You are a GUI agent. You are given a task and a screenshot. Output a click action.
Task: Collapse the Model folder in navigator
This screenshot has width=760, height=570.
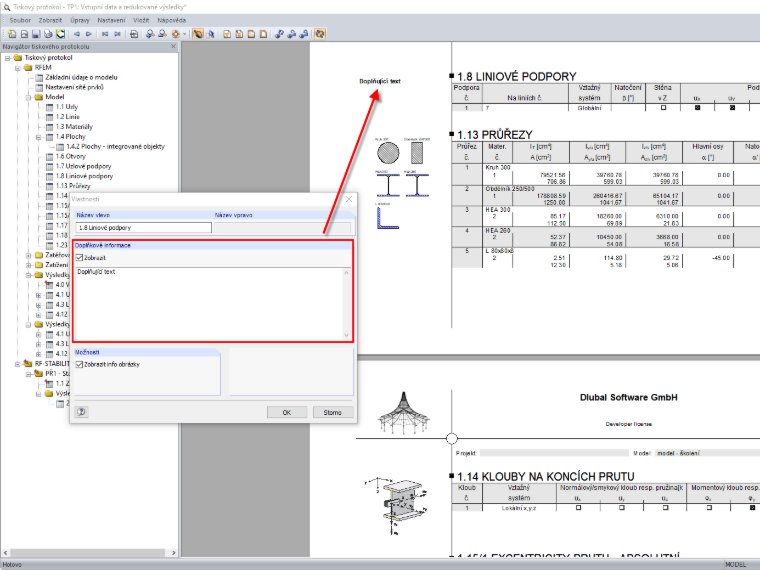[28, 97]
